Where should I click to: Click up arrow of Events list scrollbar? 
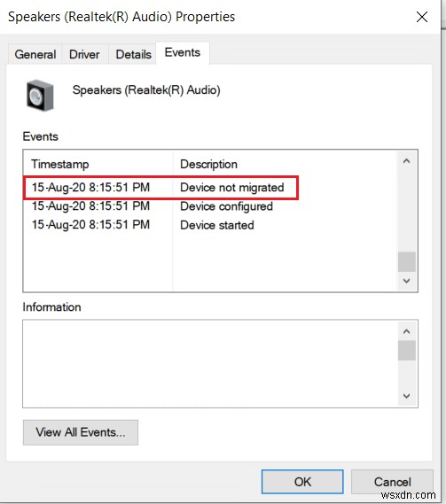pyautogui.click(x=407, y=160)
